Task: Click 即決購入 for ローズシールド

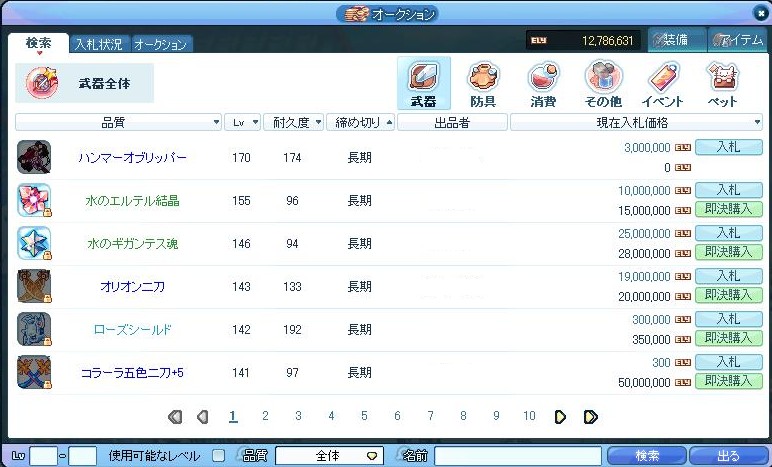Action: [x=729, y=338]
